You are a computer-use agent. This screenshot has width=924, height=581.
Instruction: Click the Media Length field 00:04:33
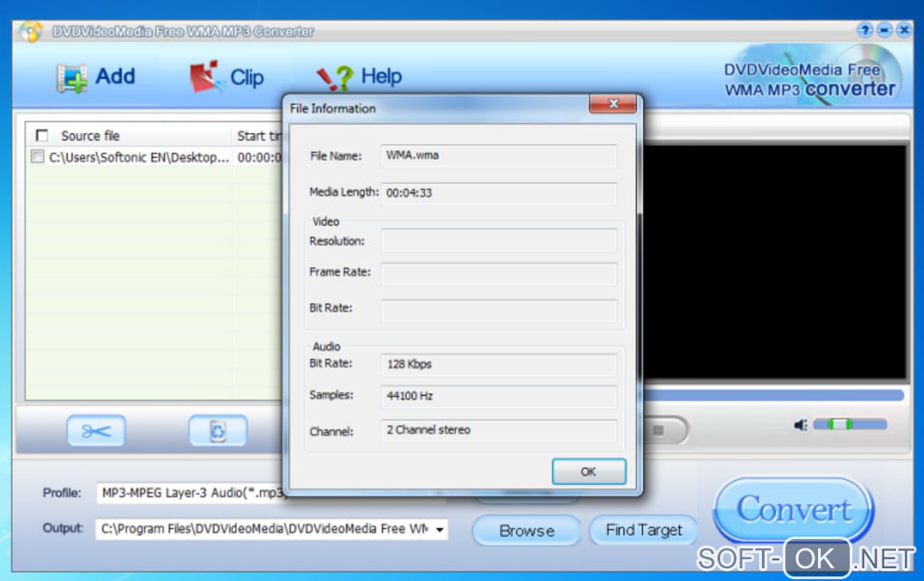[x=498, y=193]
